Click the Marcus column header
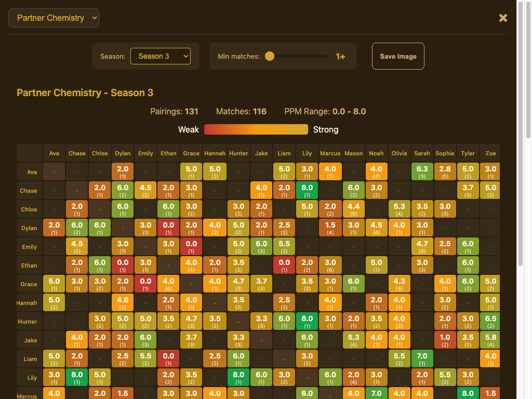The width and height of the screenshot is (532, 399). click(330, 153)
